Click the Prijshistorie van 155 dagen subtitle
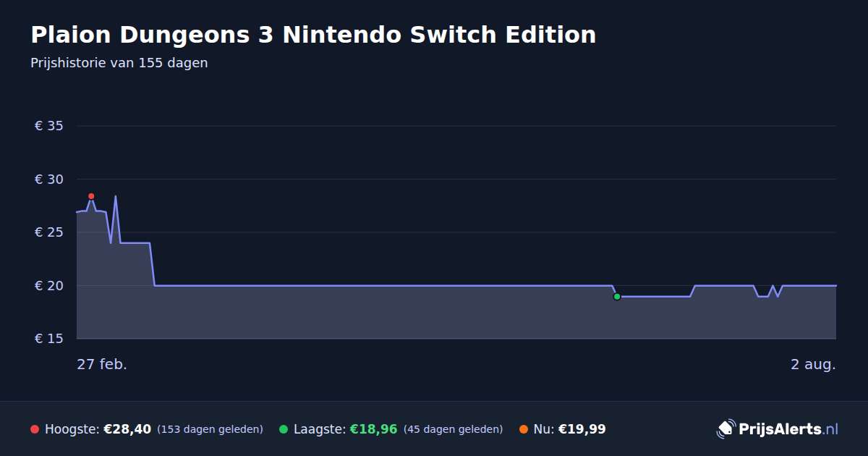The image size is (868, 456). coord(119,63)
